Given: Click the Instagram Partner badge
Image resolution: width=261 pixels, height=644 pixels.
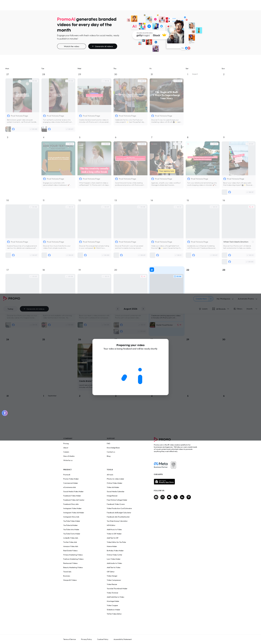Looking at the screenshot, I should [x=173, y=465].
